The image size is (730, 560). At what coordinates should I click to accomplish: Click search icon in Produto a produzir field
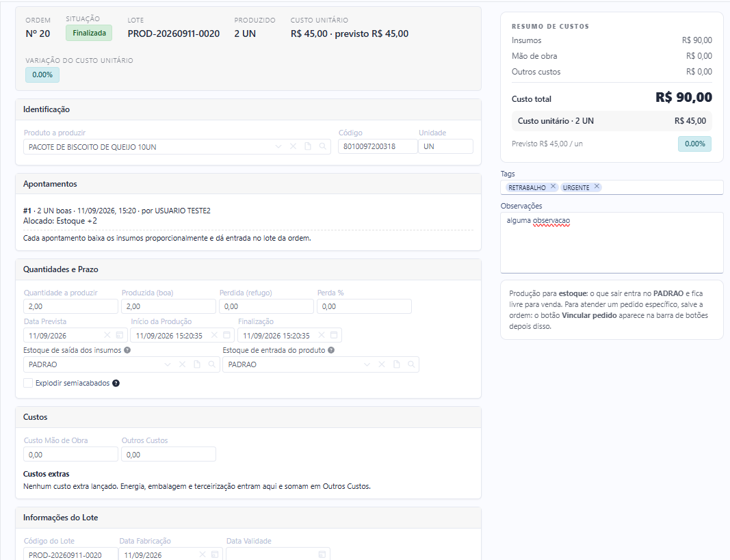coord(323,146)
